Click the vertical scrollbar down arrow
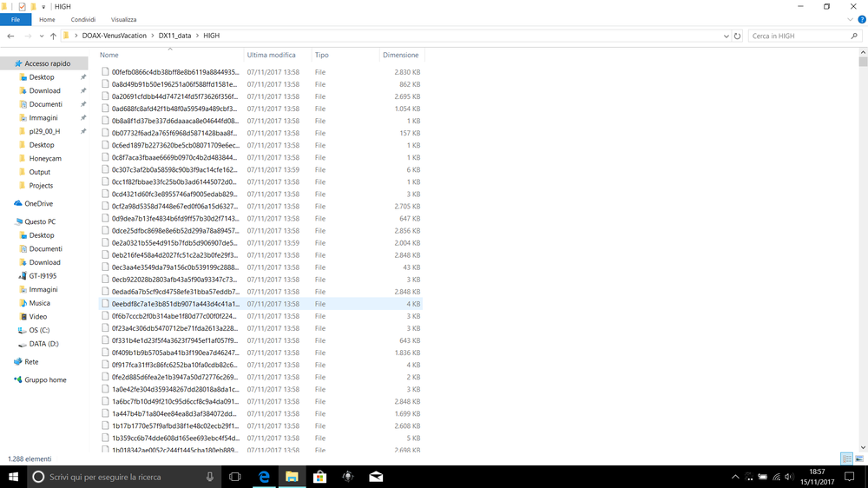868x488 pixels. 863,447
